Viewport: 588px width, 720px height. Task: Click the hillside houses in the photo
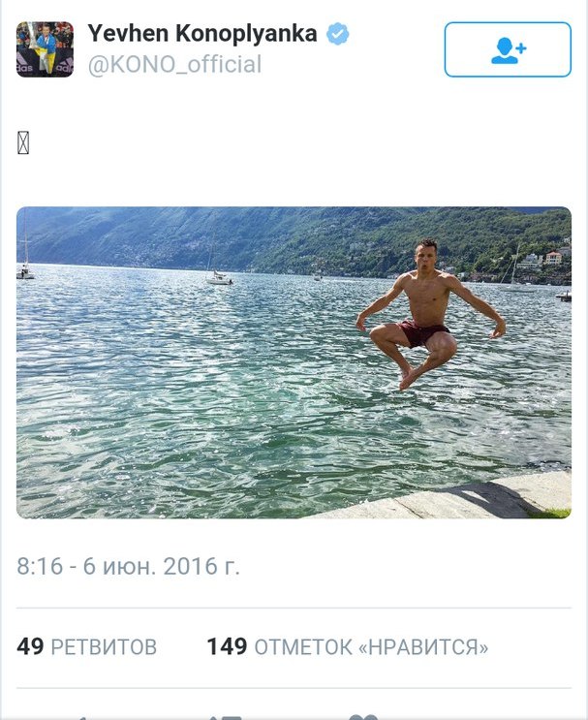pos(544,262)
